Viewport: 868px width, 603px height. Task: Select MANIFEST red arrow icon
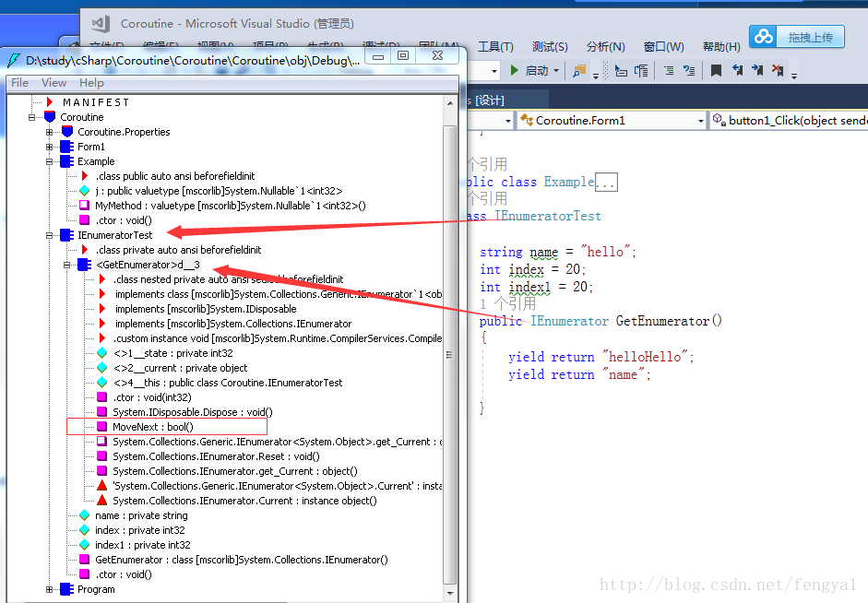click(50, 101)
